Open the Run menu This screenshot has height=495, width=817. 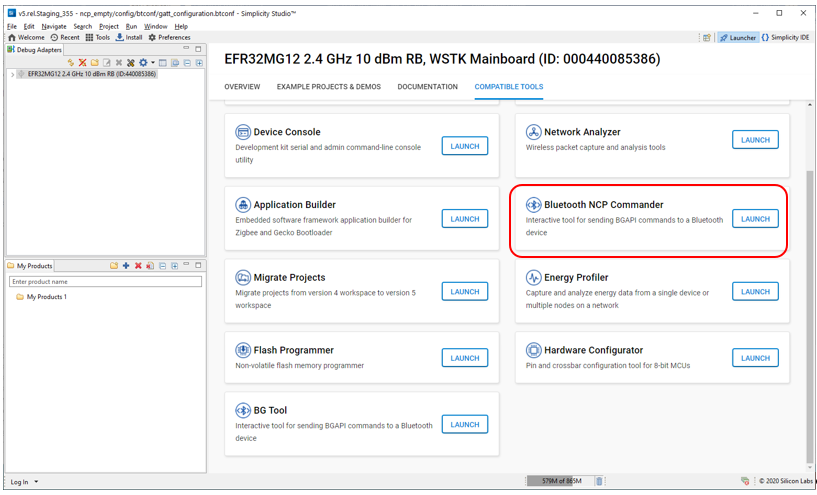131,26
